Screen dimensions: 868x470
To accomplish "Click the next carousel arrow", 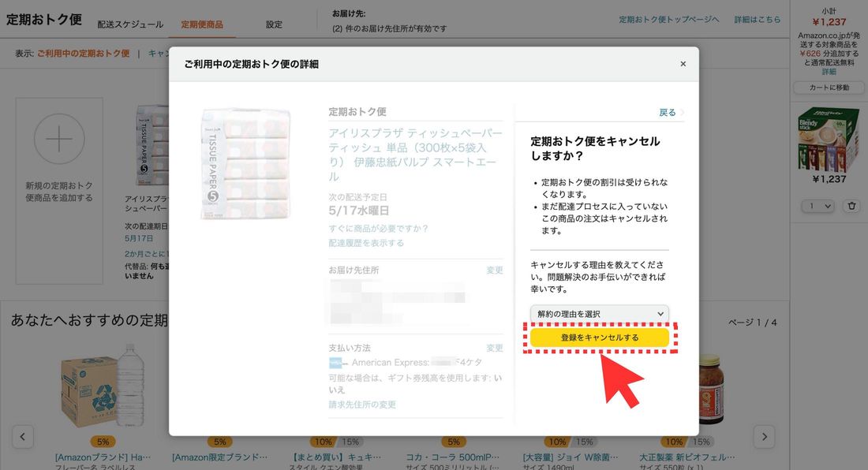I will coord(765,436).
